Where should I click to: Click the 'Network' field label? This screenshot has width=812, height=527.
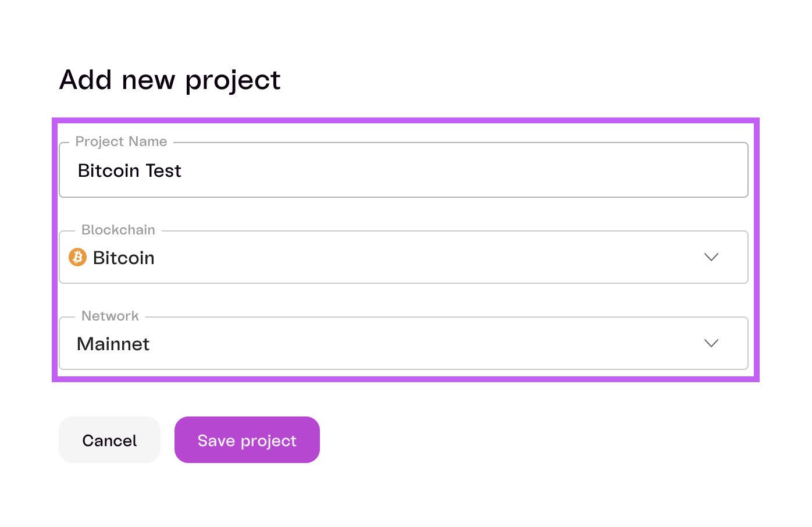coord(110,316)
